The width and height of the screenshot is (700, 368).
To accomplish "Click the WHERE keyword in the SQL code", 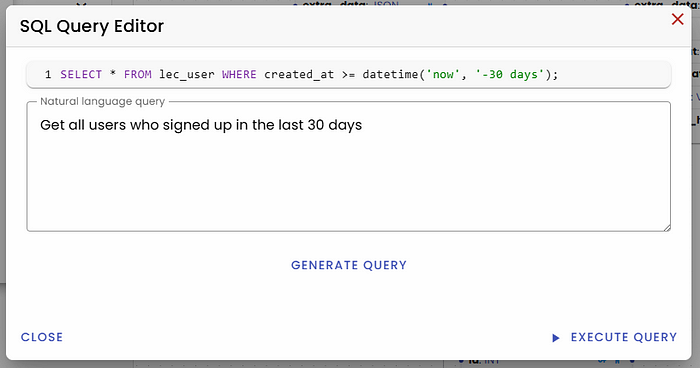I will pos(239,75).
